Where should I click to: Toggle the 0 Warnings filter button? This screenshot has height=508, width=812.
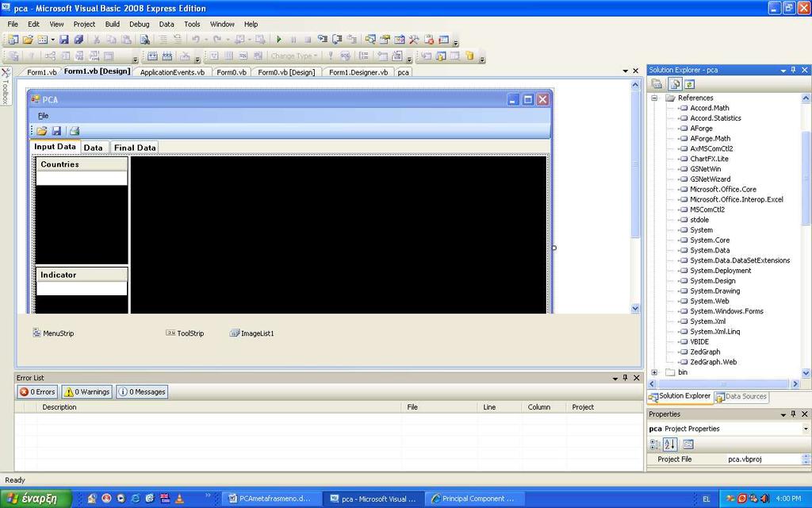86,392
